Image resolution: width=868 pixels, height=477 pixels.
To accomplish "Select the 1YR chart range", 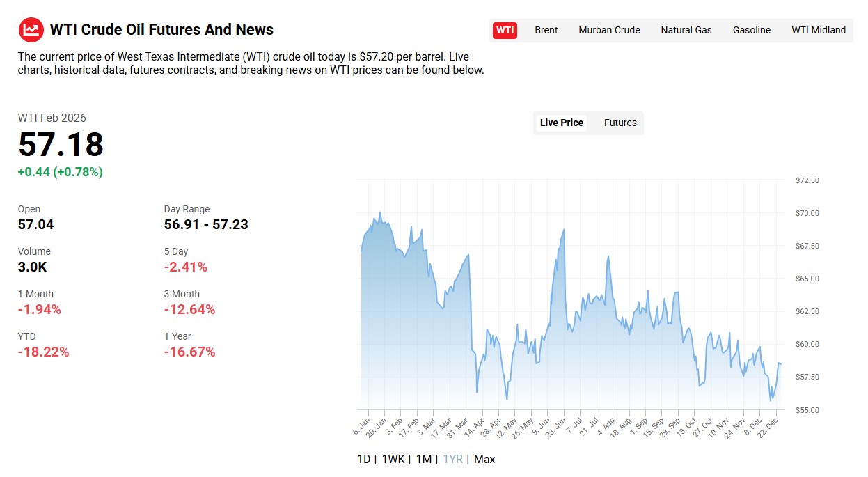I will tap(452, 459).
